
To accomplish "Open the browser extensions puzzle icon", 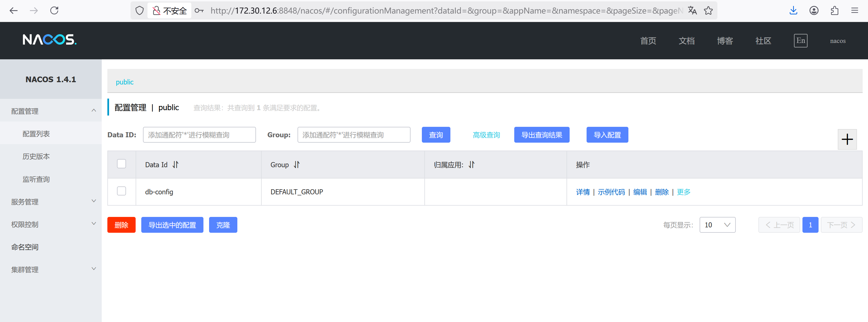I will click(x=834, y=11).
